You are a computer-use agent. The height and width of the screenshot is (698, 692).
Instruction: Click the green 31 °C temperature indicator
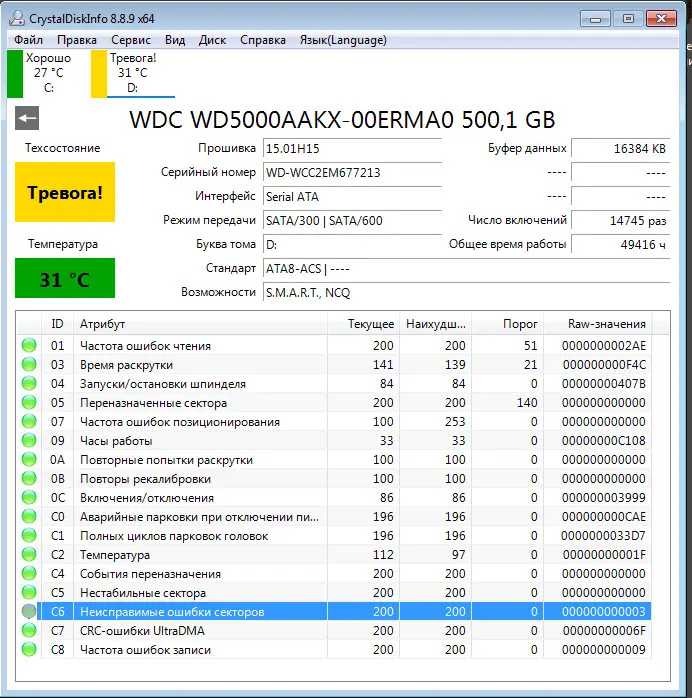pos(64,278)
